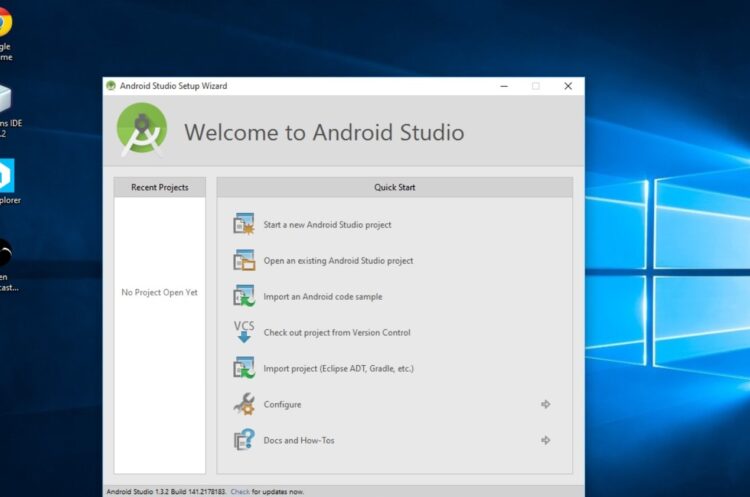The image size is (750, 497).
Task: Start a new Android Studio project
Action: 327,224
